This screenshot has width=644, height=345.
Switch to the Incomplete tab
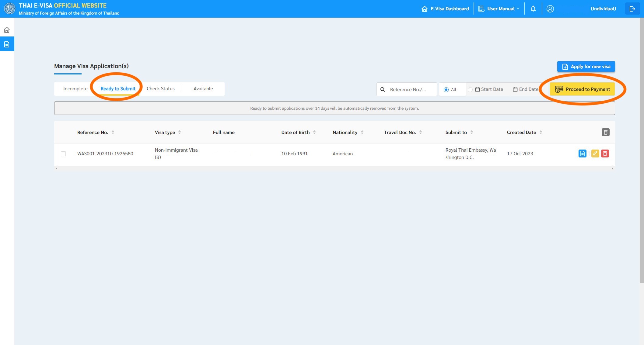click(75, 88)
